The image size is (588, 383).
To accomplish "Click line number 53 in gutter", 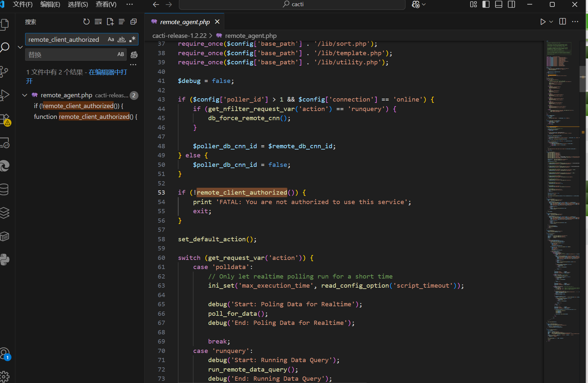I will 161,192.
